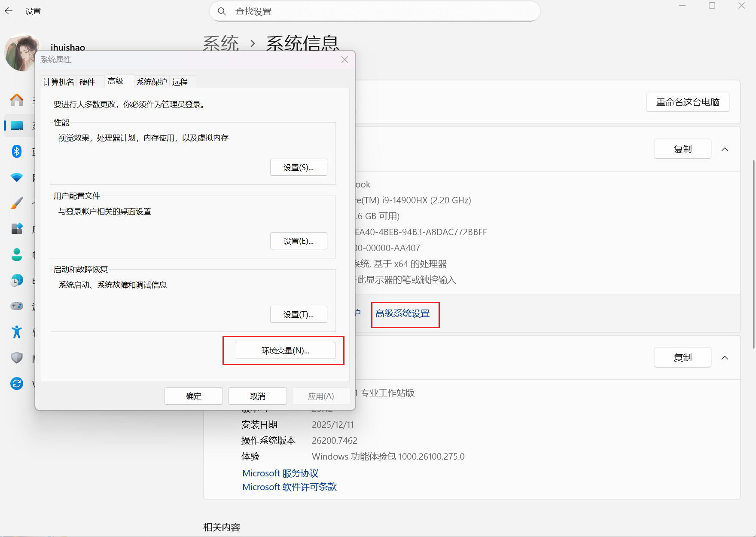Open the Windows Update sync icon
This screenshot has width=756, height=537.
click(x=17, y=383)
